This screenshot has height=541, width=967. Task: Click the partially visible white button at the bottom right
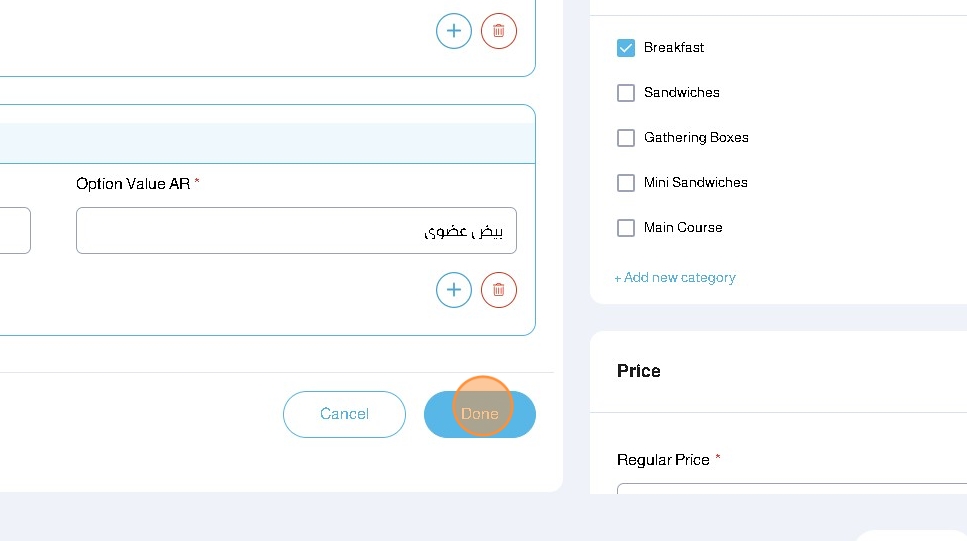click(910, 535)
